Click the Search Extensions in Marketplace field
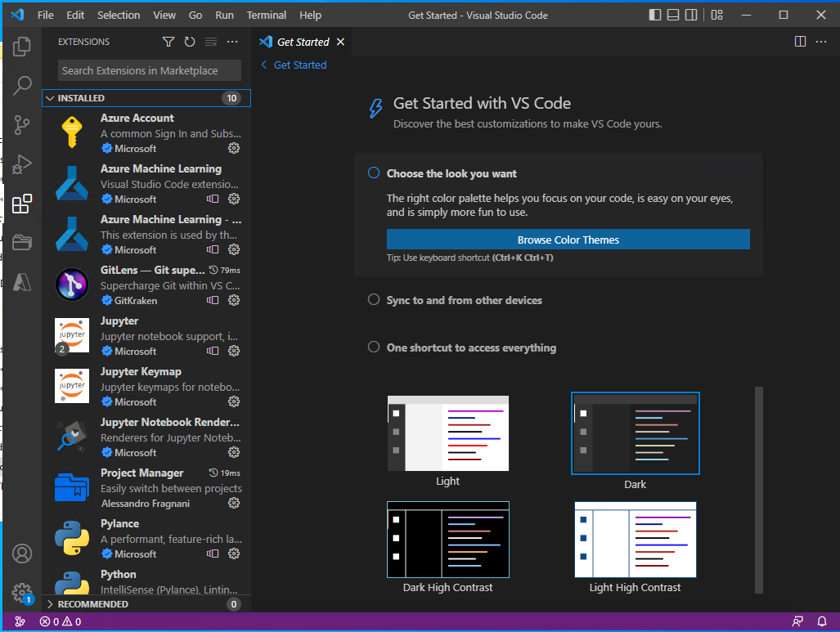Screen dimensions: 840x632 point(148,70)
